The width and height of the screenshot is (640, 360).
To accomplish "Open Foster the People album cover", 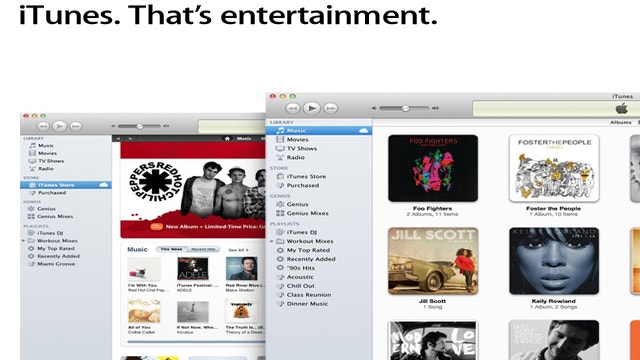I will tap(554, 168).
